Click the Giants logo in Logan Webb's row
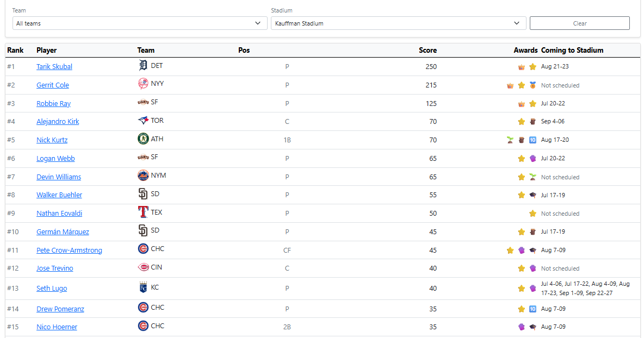This screenshot has height=338, width=644. (x=143, y=157)
